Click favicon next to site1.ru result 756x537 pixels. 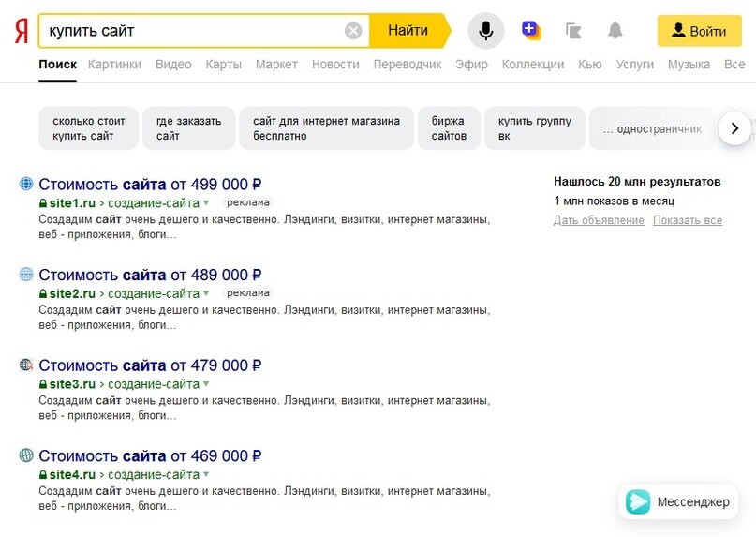[x=26, y=184]
